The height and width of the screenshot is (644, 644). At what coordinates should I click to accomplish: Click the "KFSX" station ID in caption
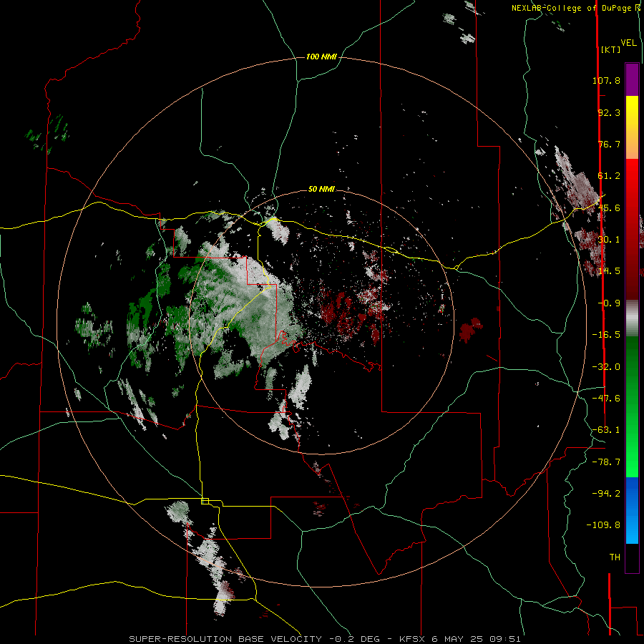point(412,639)
